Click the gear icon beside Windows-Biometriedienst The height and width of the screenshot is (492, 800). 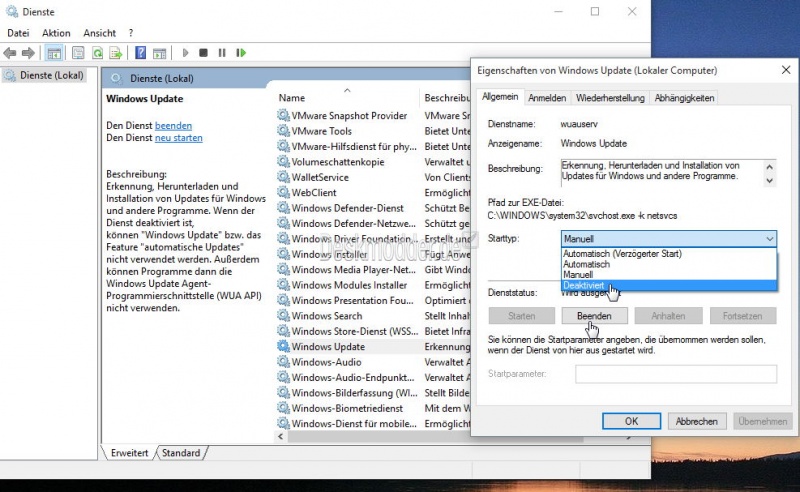(x=283, y=408)
